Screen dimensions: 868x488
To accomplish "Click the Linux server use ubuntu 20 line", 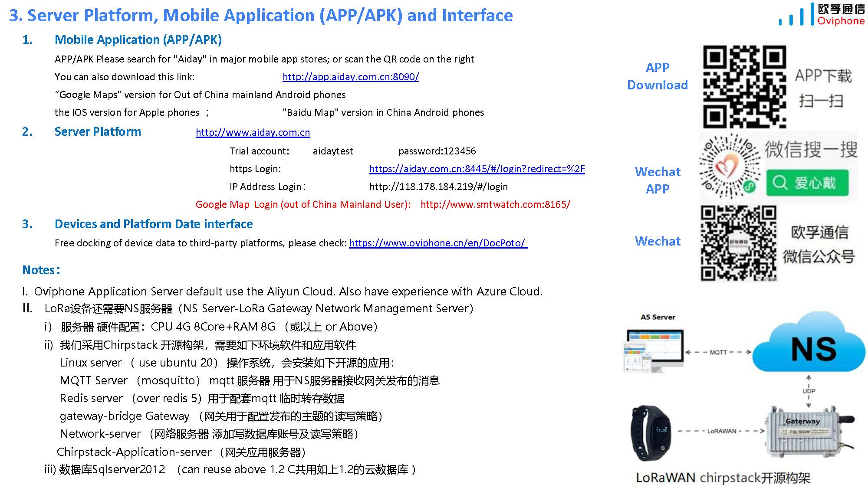I will (227, 363).
